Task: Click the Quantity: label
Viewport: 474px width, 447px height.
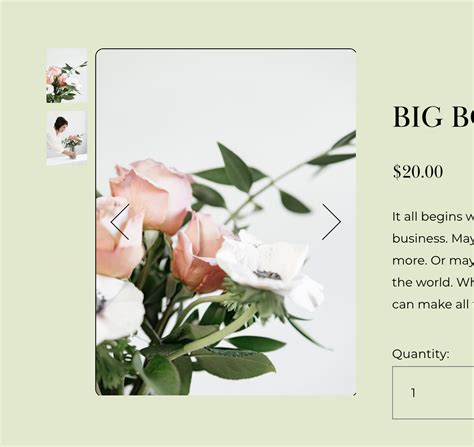Action: [x=421, y=354]
